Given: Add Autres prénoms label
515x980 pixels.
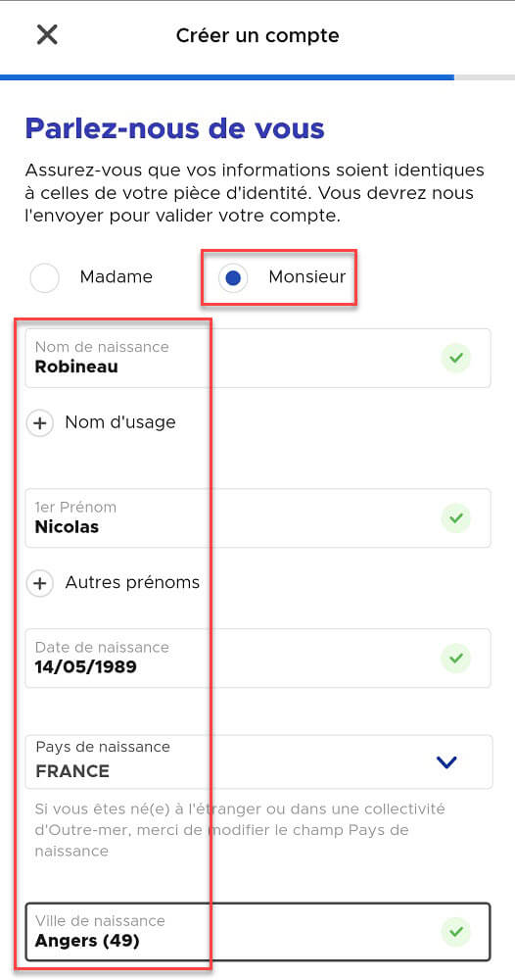Looking at the screenshot, I should pos(132,582).
